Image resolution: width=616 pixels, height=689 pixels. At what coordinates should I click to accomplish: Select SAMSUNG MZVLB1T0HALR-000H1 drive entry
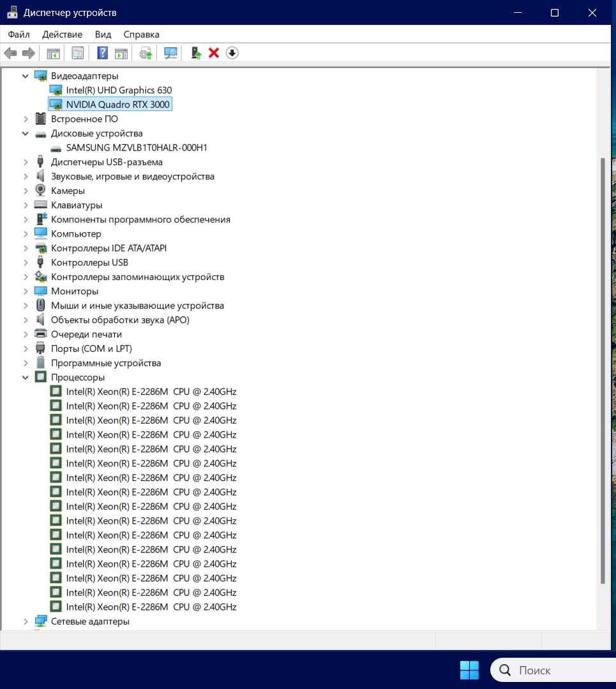137,147
